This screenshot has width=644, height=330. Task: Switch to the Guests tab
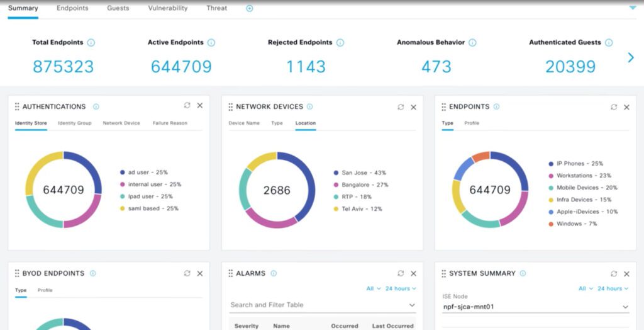tap(118, 8)
